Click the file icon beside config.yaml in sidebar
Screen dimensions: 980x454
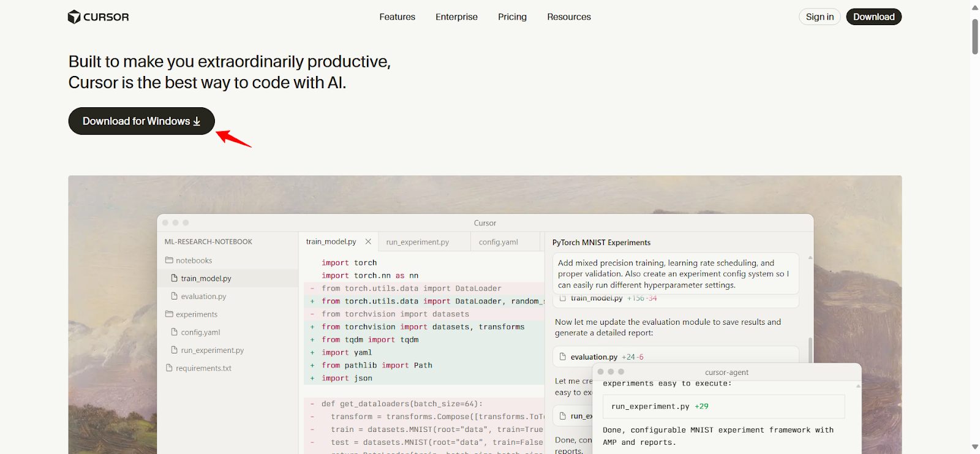175,332
